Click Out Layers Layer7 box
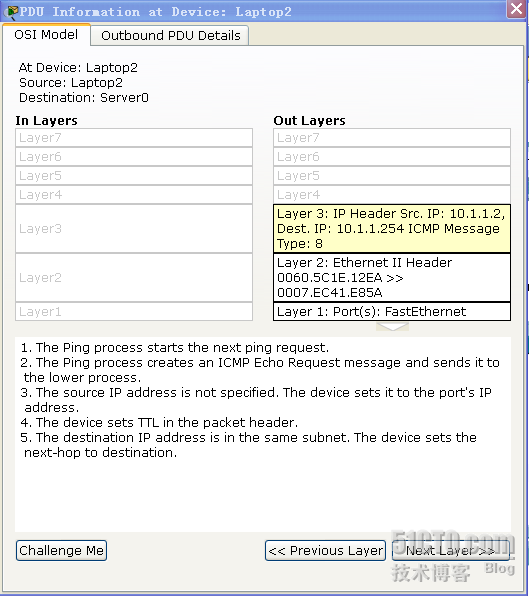The width and height of the screenshot is (529, 596). coord(392,138)
